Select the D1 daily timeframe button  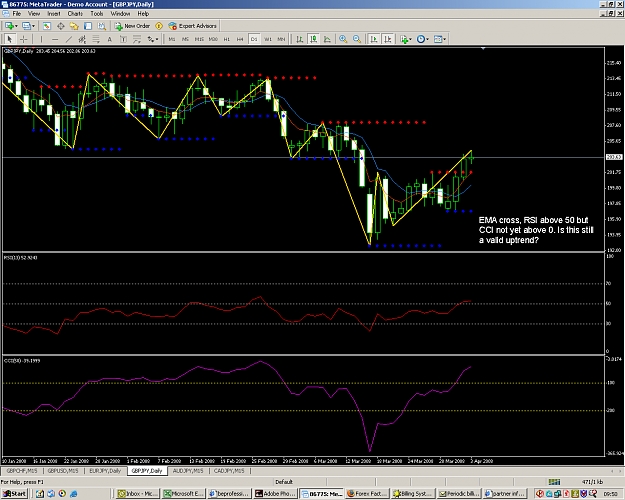(254, 39)
